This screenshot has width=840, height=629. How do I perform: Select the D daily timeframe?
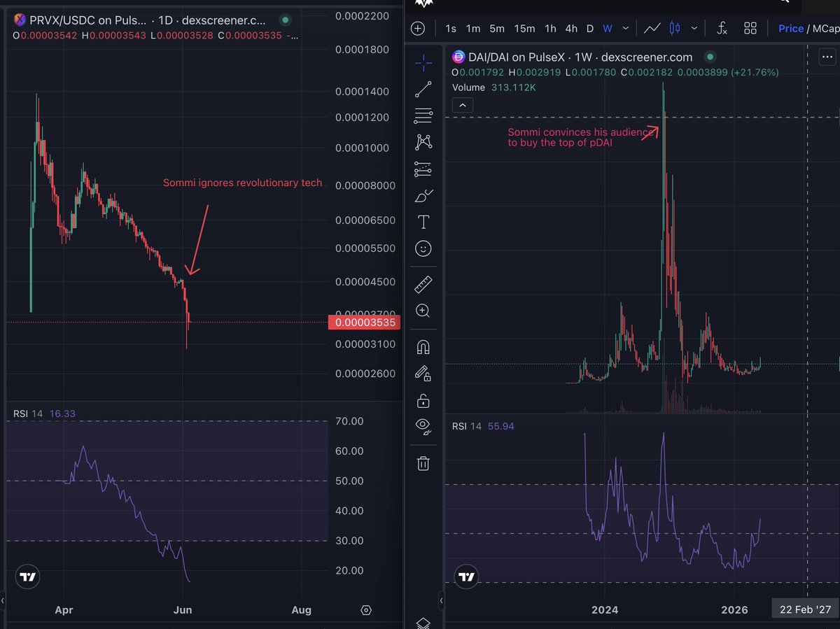coord(589,29)
